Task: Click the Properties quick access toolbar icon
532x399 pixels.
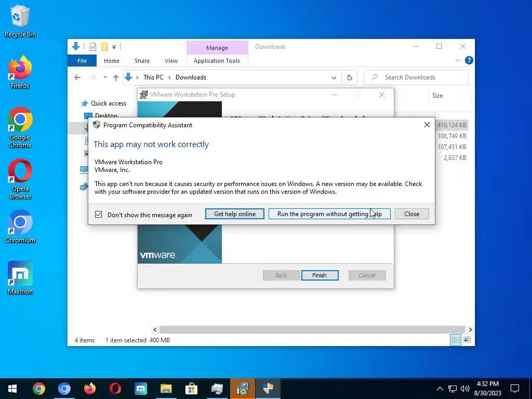Action: tap(92, 47)
